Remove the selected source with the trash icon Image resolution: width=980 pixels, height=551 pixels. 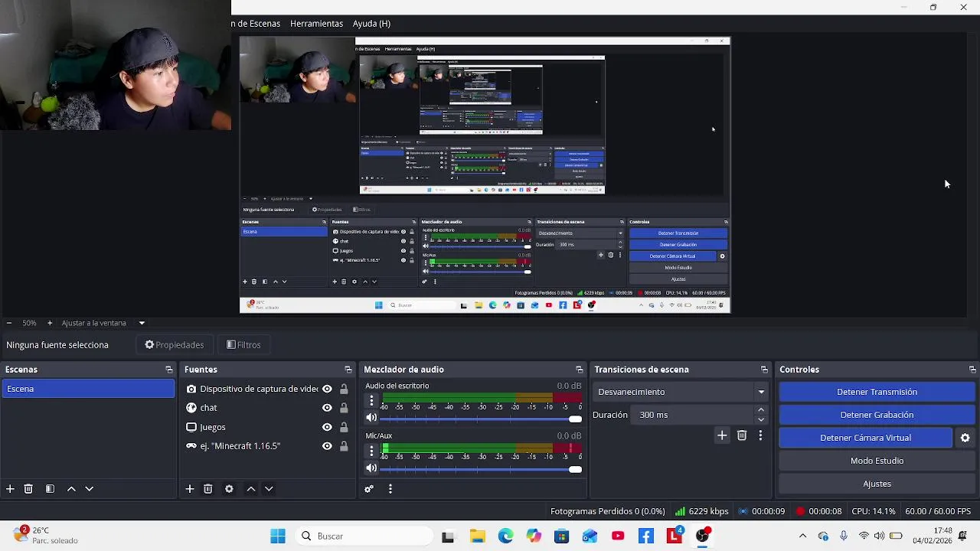[x=207, y=488]
